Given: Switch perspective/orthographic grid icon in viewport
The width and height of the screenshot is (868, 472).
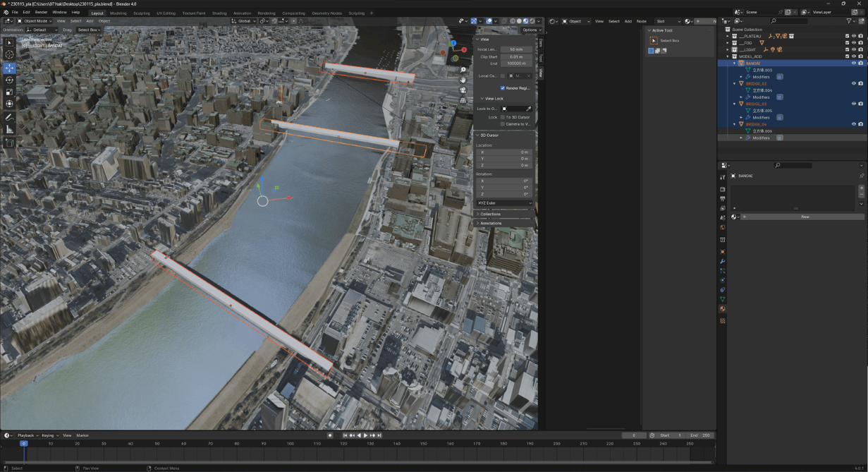Looking at the screenshot, I should [463, 100].
